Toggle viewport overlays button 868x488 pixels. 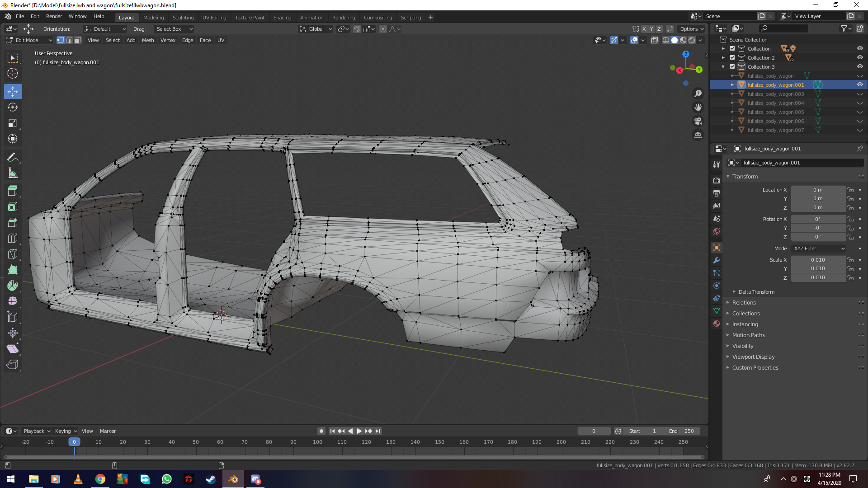[x=634, y=40]
